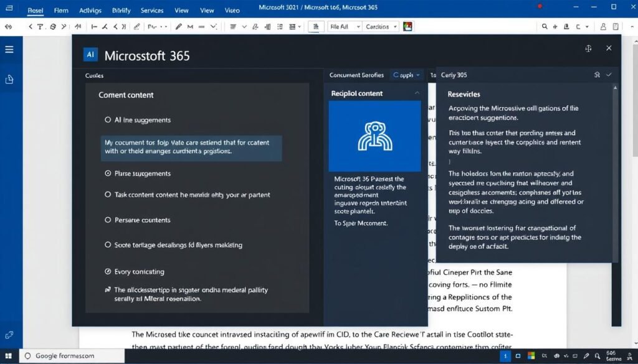The image size is (638, 364).
Task: Select the 'Evory tonicating' radio option
Action: point(108,271)
